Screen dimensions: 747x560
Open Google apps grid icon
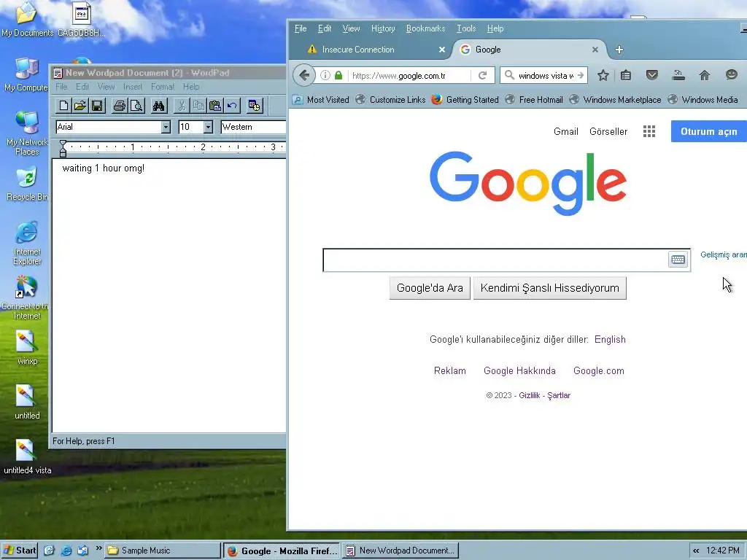pyautogui.click(x=649, y=131)
